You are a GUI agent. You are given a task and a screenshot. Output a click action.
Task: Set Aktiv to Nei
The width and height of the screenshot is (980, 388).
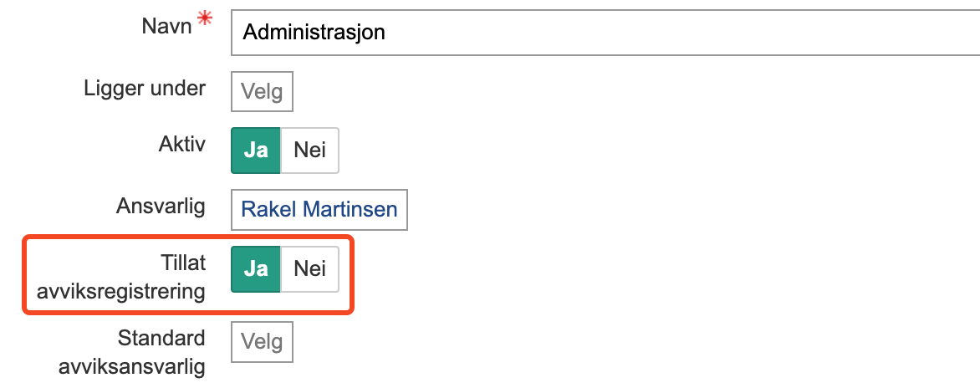point(309,151)
